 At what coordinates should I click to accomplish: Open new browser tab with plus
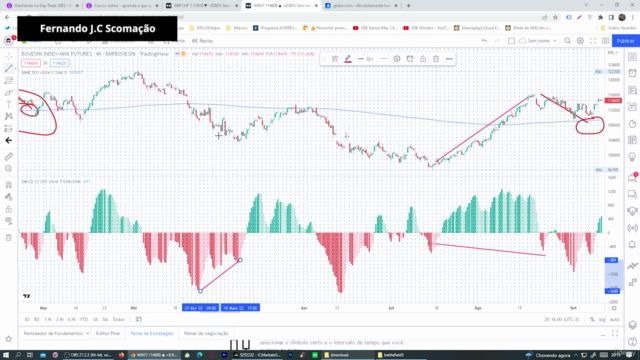pos(409,6)
